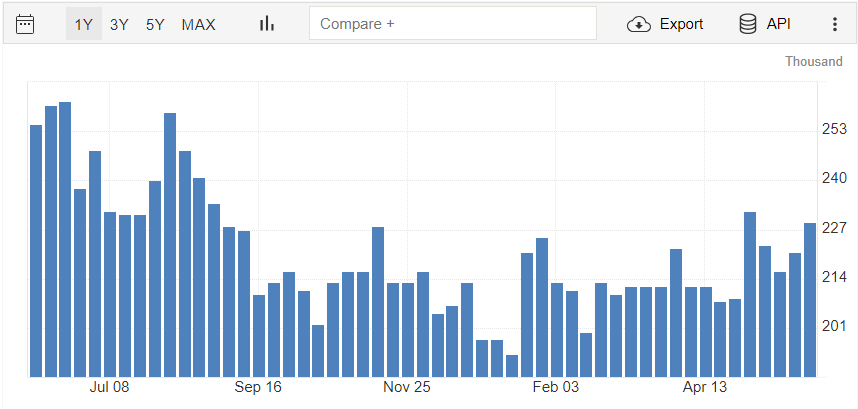Change chart type via bar chart icon

pyautogui.click(x=267, y=24)
